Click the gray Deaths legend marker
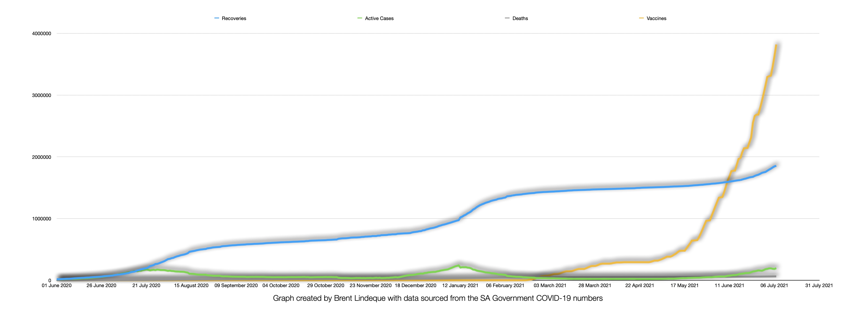Screen dimensions: 868x324 (507, 18)
